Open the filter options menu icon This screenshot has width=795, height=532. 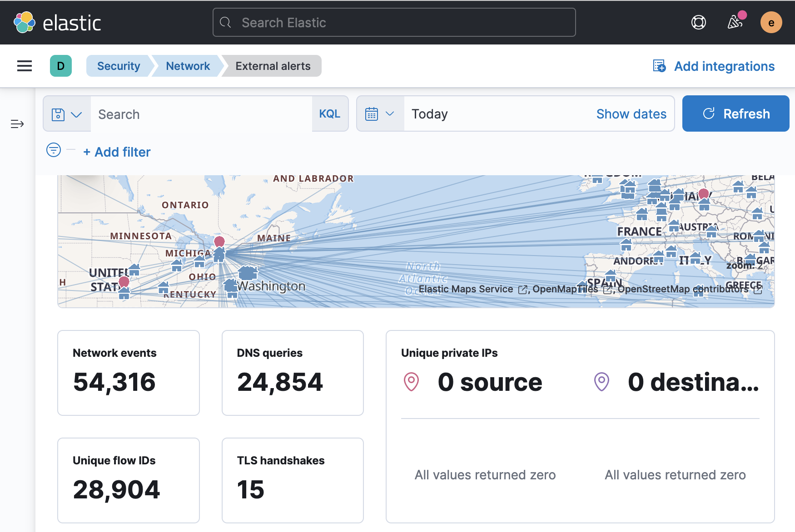pyautogui.click(x=54, y=150)
